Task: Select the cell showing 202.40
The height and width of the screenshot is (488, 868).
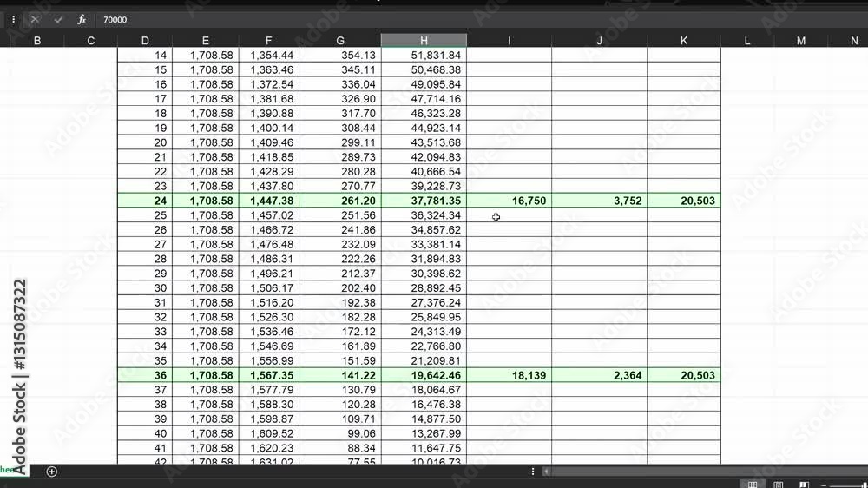Action: coord(340,288)
